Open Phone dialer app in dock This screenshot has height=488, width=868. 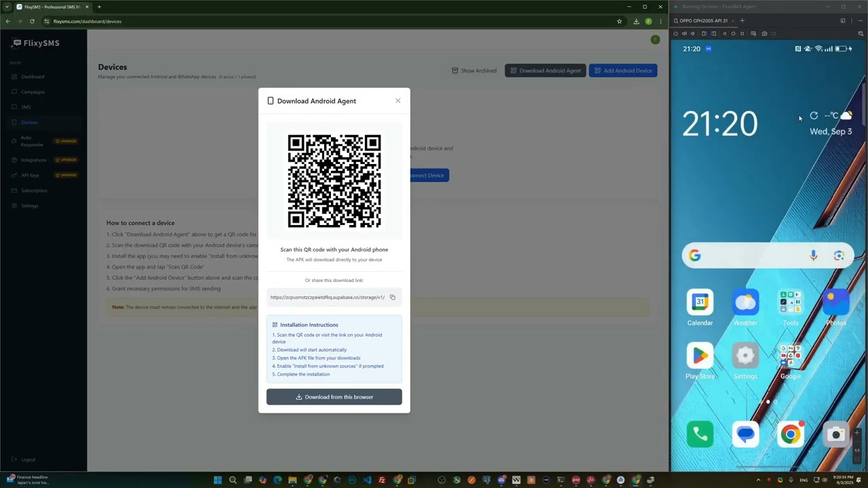pyautogui.click(x=700, y=434)
